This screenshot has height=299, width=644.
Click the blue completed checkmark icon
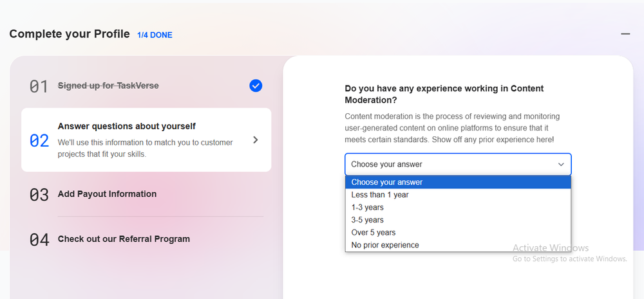coord(256,86)
